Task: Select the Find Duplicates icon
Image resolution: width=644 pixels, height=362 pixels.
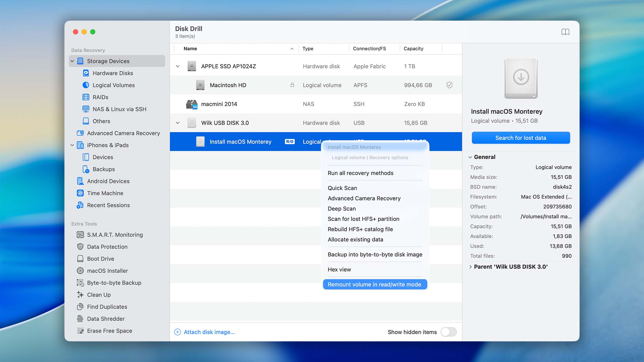Action: point(80,307)
